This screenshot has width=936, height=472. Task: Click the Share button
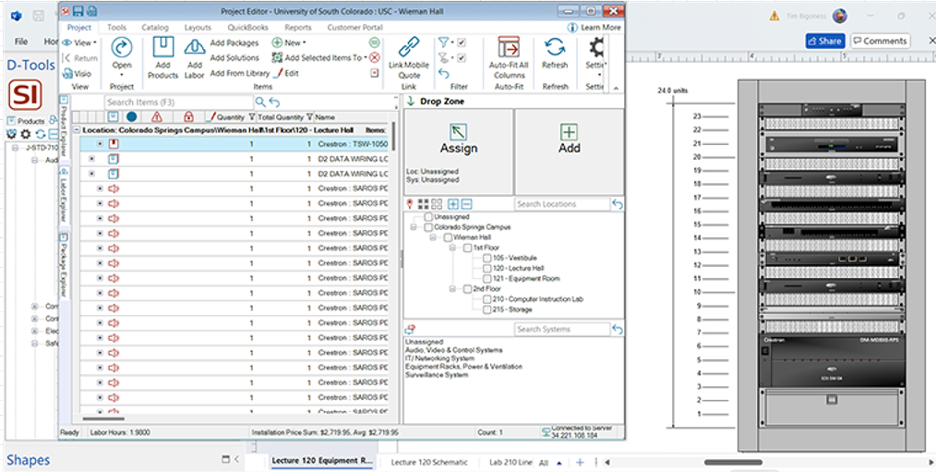click(824, 41)
